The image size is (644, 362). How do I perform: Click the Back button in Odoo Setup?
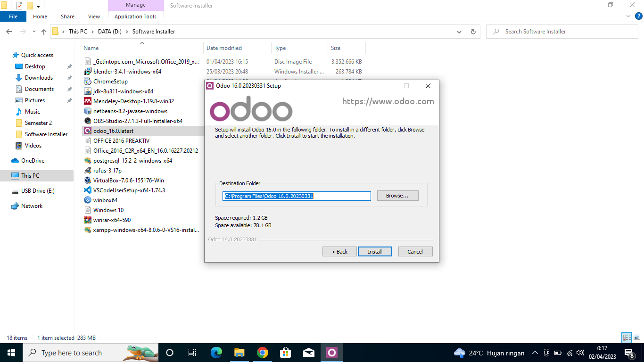click(339, 252)
